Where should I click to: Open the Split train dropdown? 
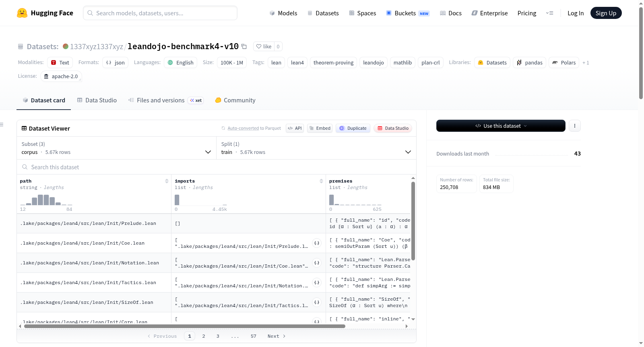(316, 148)
